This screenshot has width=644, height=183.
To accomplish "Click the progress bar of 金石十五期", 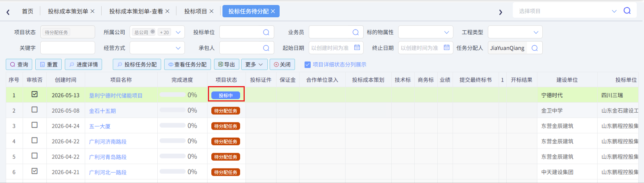I will pos(173,110).
